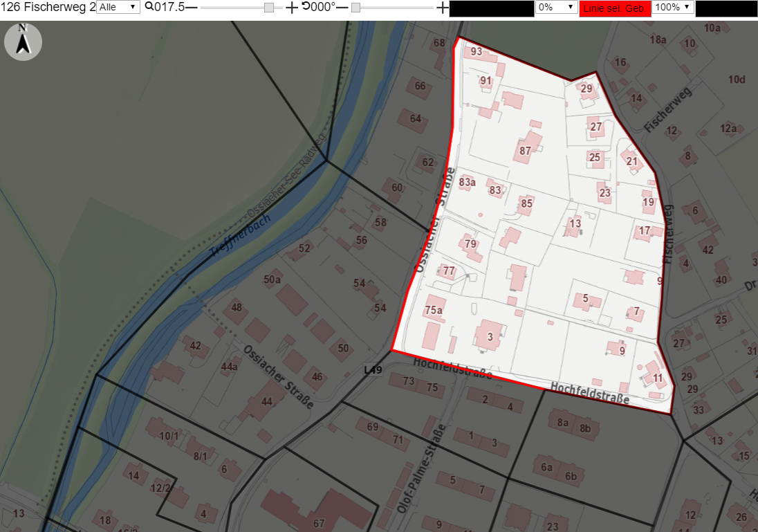Increase zoom with the plus icon
The image size is (758, 532).
pyautogui.click(x=291, y=7)
